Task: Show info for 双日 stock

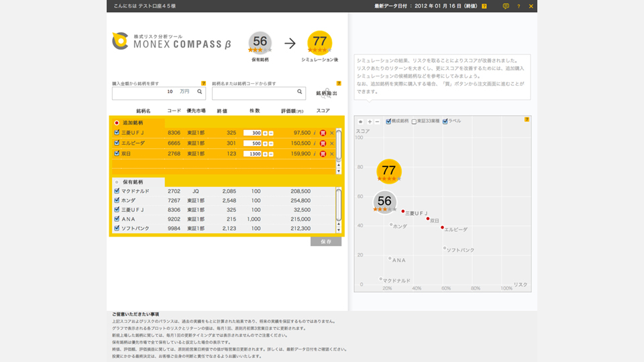Action: pyautogui.click(x=315, y=154)
